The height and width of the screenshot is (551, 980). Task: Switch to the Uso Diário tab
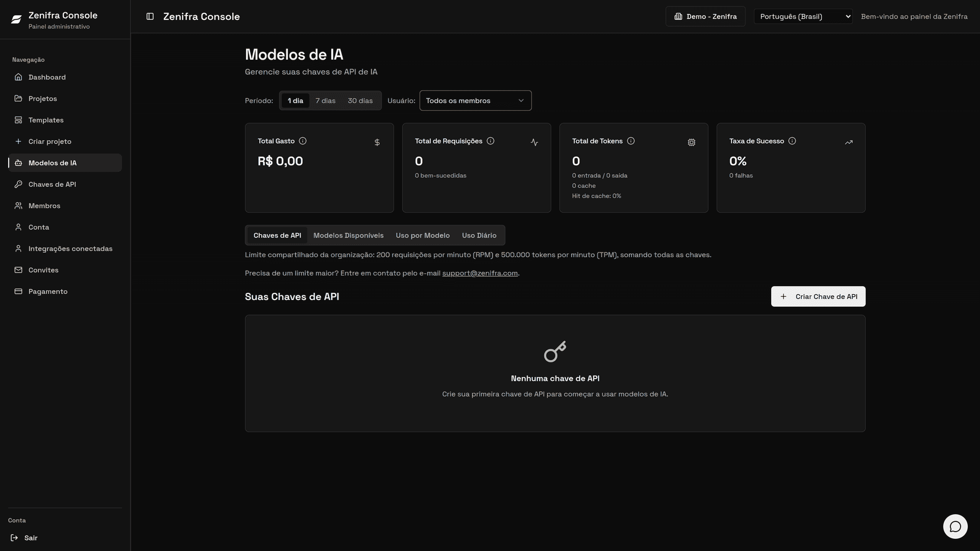479,235
